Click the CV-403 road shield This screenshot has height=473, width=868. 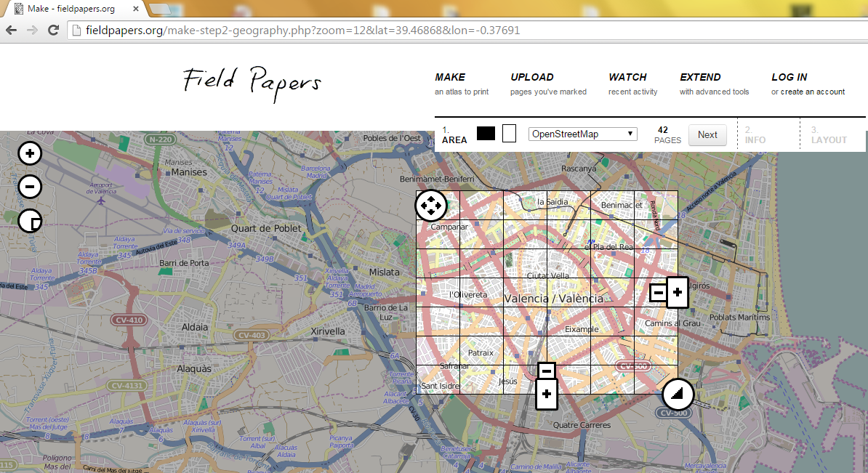pos(252,335)
